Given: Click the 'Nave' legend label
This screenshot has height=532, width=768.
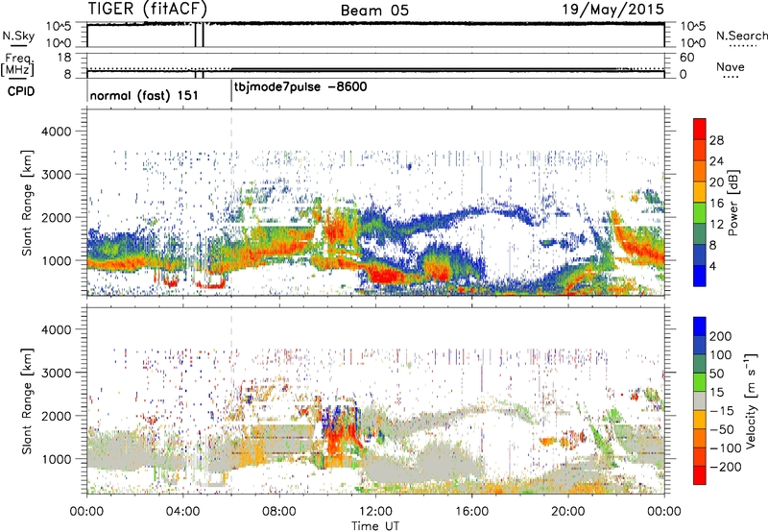Looking at the screenshot, I should pos(730,66).
